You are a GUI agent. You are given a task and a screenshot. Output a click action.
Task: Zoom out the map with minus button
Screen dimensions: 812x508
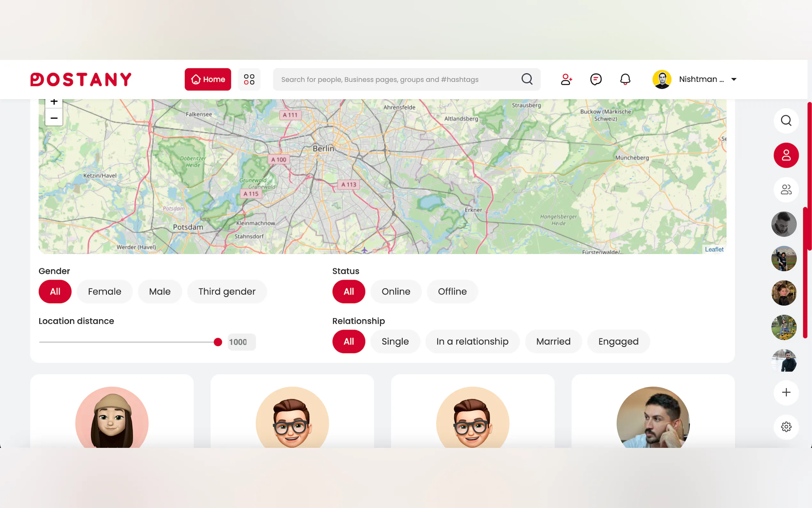(x=54, y=118)
